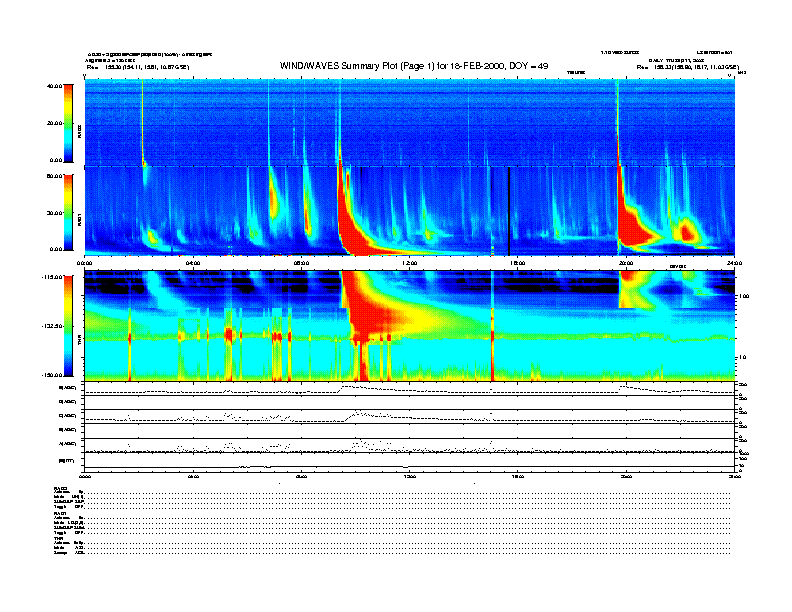The image size is (792, 612).
Task: Click the RAD1 intensity color bar
Action: 68,213
